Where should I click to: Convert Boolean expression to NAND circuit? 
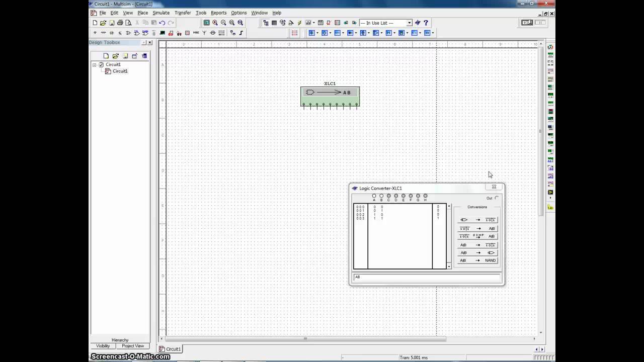pyautogui.click(x=477, y=260)
